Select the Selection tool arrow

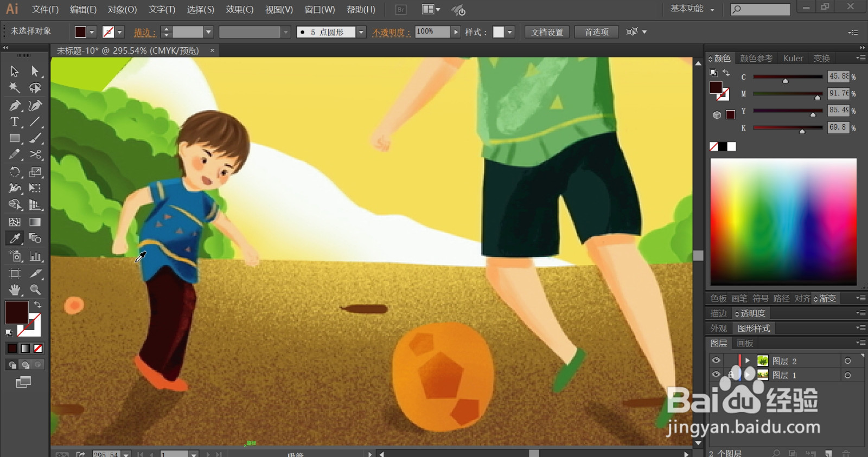(15, 71)
